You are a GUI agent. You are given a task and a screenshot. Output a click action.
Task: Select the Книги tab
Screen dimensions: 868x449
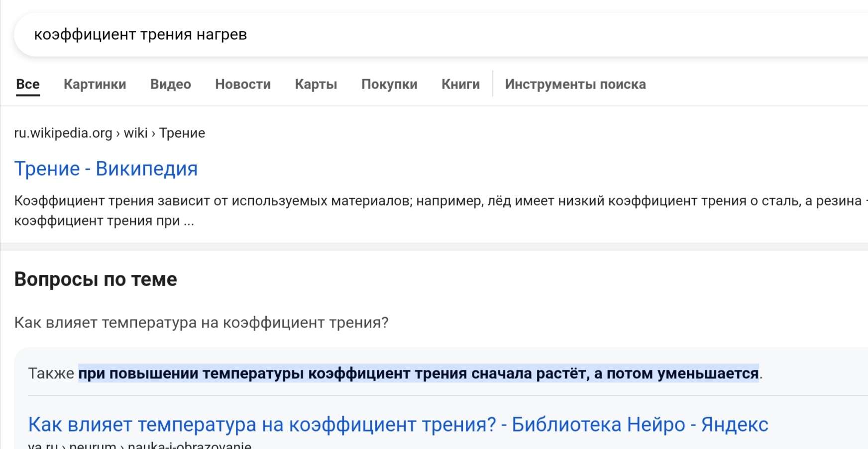[461, 84]
